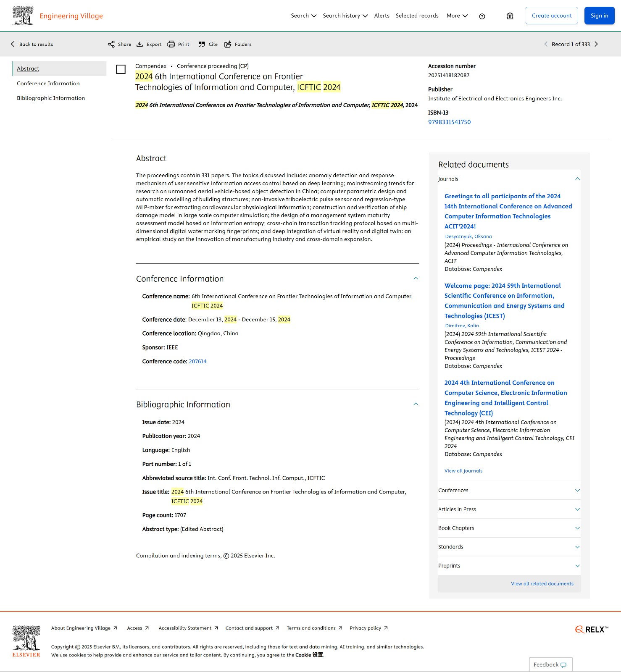Open the Feedback button
The width and height of the screenshot is (621, 672).
(x=550, y=664)
